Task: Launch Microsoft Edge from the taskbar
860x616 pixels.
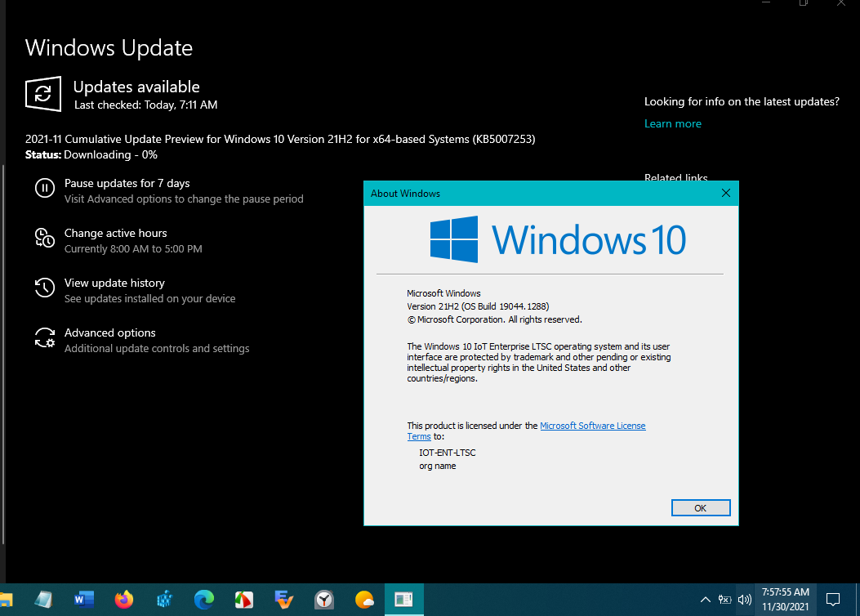Action: (x=204, y=600)
